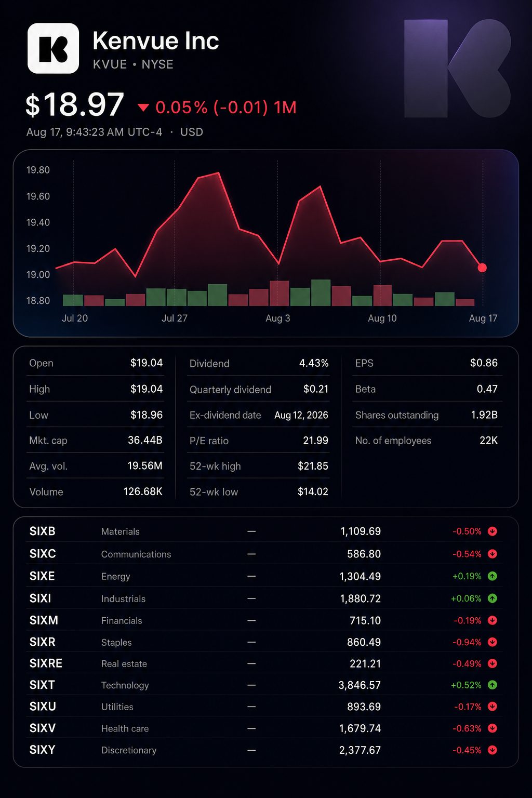Click the green up arrow in SIXI row
Screen dimensions: 532x798
click(493, 598)
